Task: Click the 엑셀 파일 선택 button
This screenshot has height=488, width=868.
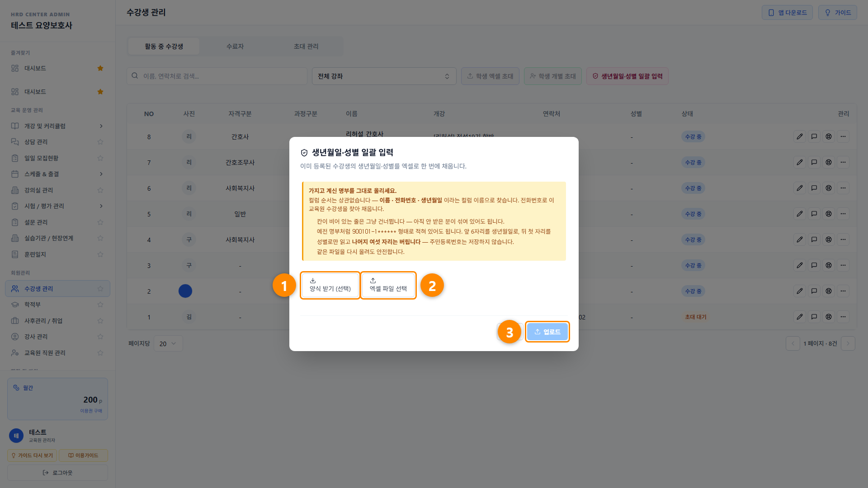Action: (388, 285)
